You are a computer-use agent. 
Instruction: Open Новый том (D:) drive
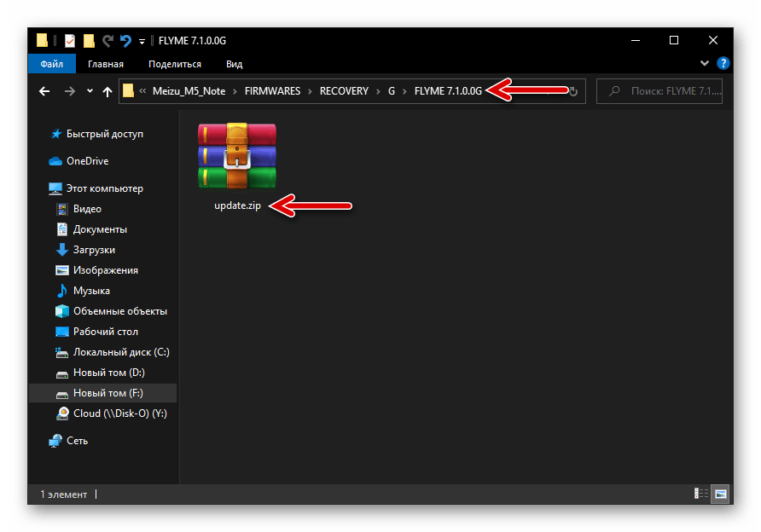click(108, 373)
